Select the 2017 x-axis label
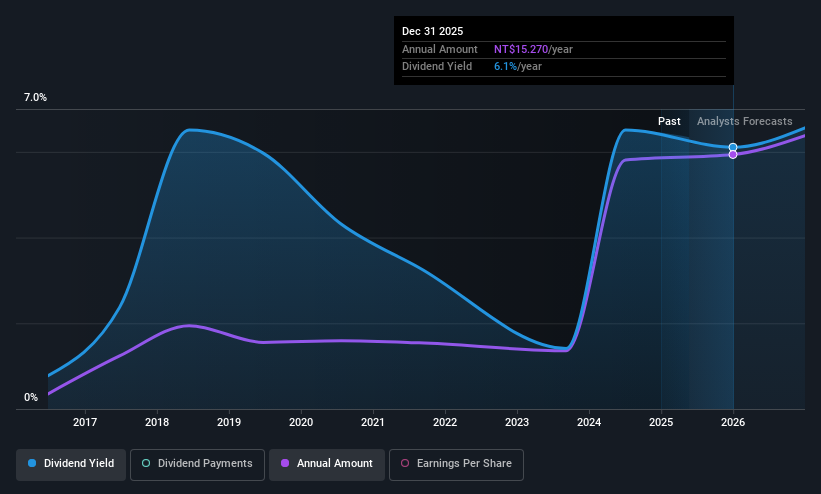Screen dimensions: 821x494 (x=85, y=422)
